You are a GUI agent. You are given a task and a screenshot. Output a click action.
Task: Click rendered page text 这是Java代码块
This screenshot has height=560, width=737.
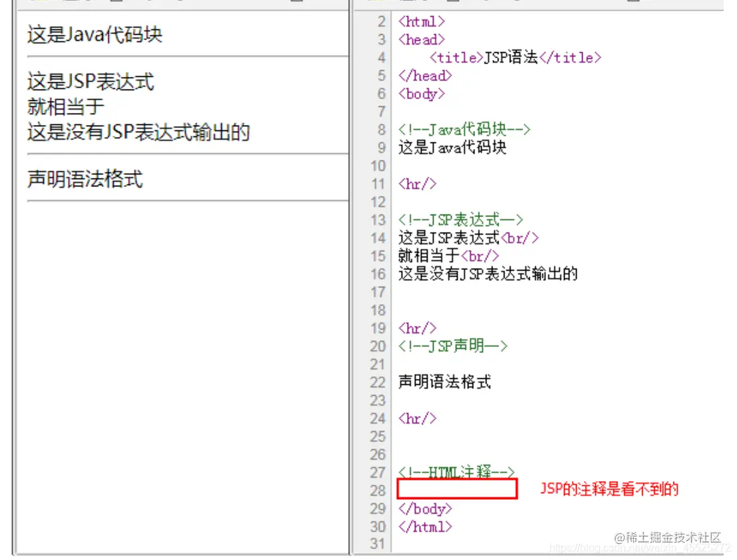pos(94,34)
